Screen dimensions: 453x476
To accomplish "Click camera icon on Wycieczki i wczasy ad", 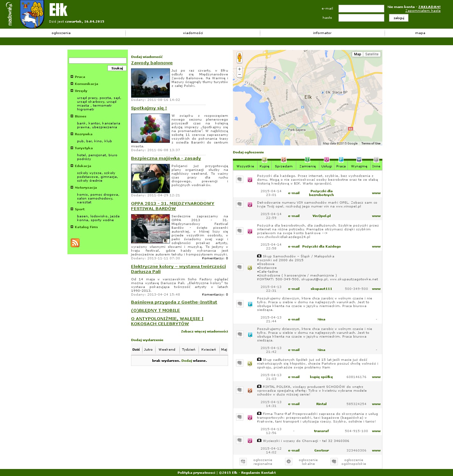I will (x=259, y=440).
